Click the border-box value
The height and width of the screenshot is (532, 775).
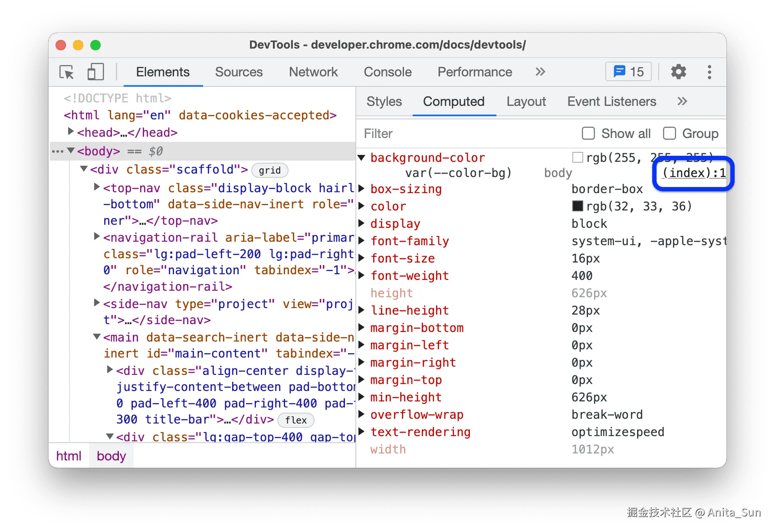coord(607,189)
